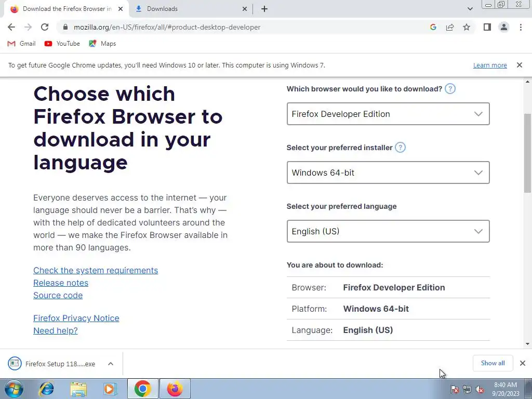Click the page vertical scrollbar thumb
532x399 pixels.
[527, 153]
